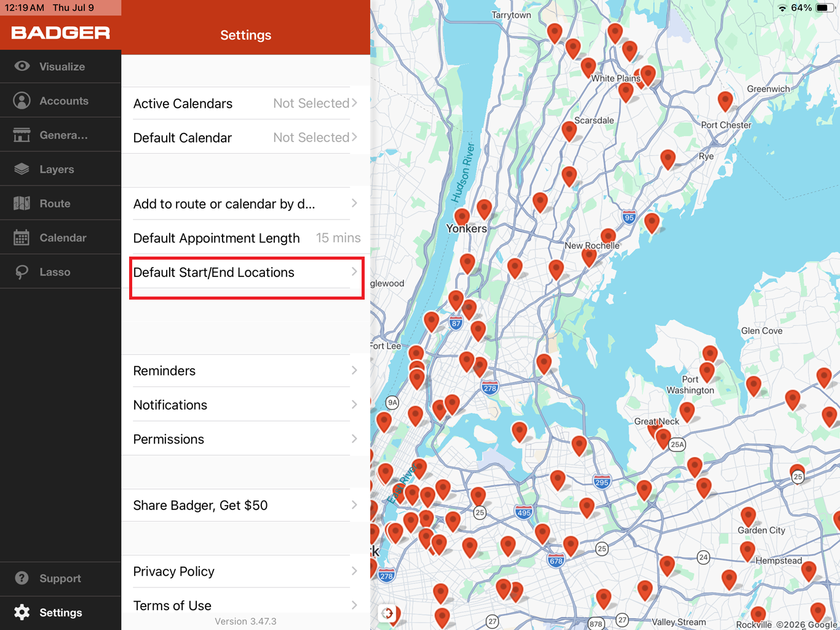Screen dimensions: 840x630
Task: Tap the time 12:19 AM in status bar
Action: pos(25,8)
